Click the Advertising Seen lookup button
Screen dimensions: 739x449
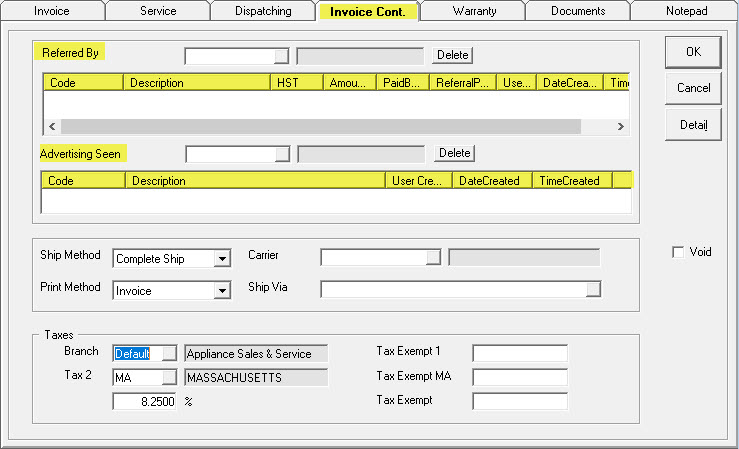[282, 154]
